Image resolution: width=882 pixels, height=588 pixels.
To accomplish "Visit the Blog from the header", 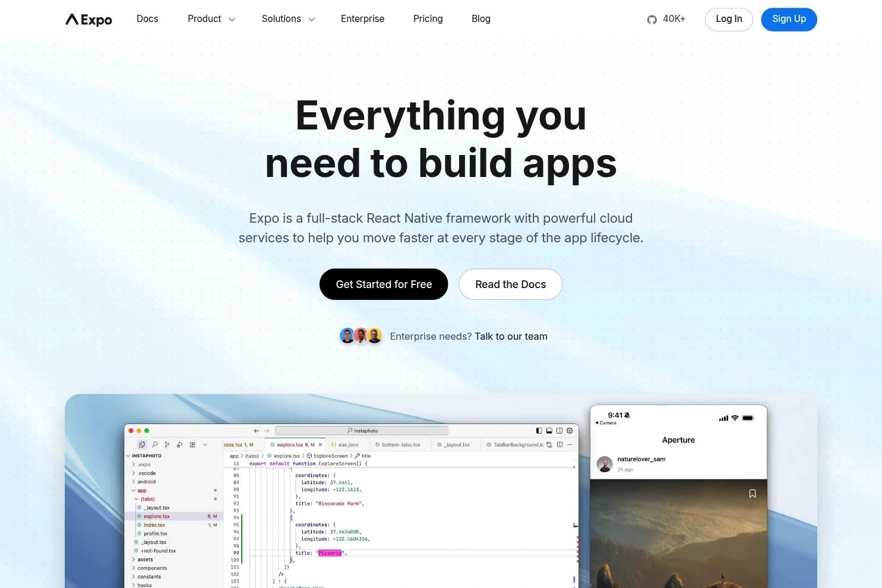I will (481, 19).
